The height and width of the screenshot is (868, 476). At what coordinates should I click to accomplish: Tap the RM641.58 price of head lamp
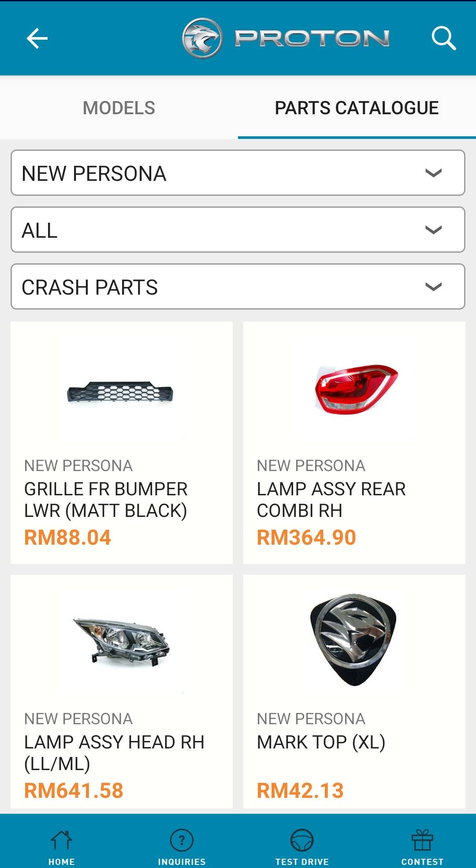click(74, 790)
